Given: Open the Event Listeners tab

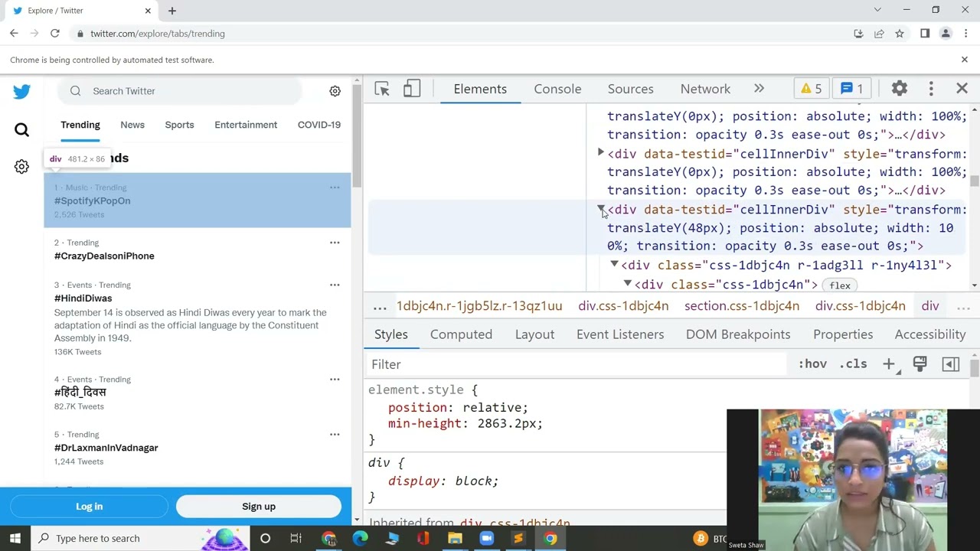Looking at the screenshot, I should (620, 334).
